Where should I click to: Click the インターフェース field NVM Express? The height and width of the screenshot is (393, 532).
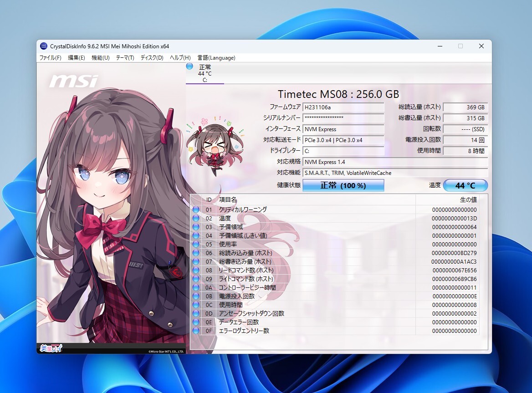(x=343, y=129)
